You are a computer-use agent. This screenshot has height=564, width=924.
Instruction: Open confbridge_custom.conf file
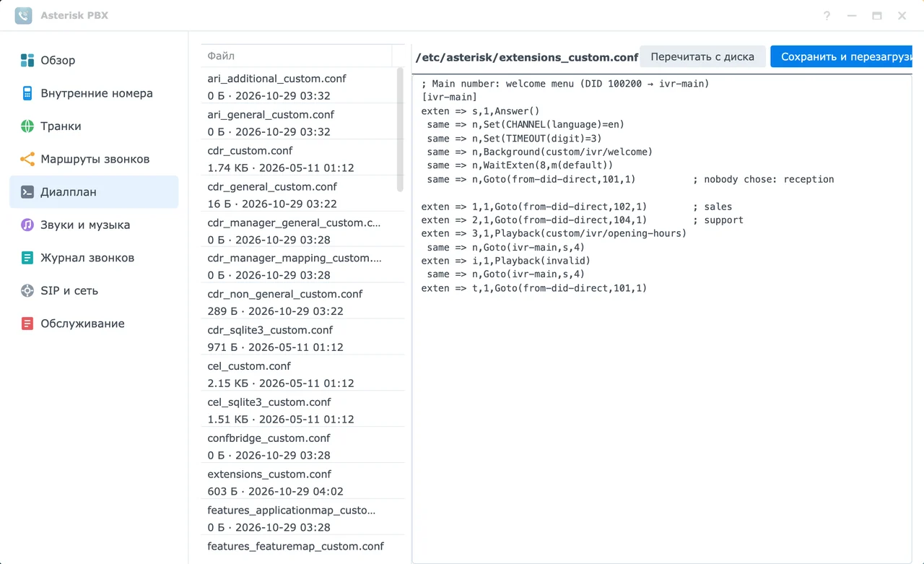click(302, 446)
